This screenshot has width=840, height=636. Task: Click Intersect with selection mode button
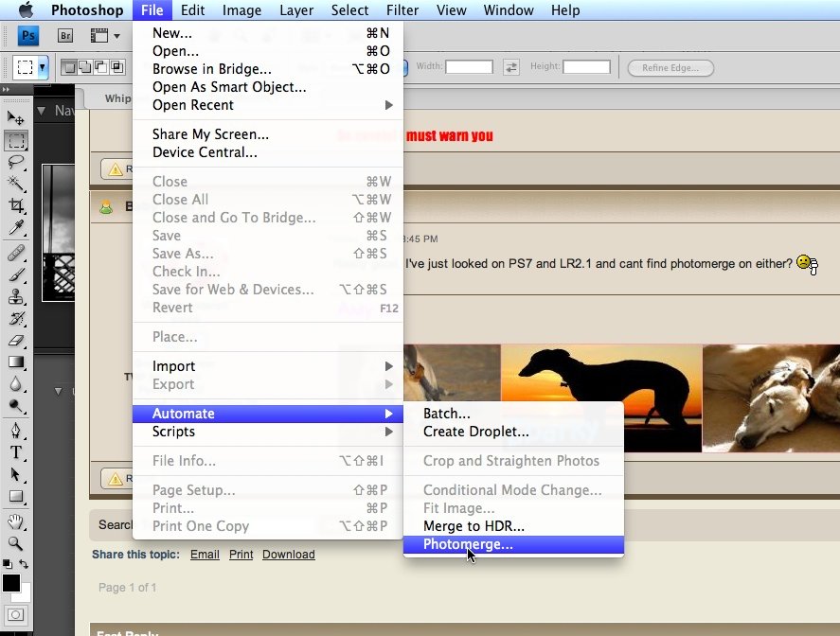coord(116,67)
